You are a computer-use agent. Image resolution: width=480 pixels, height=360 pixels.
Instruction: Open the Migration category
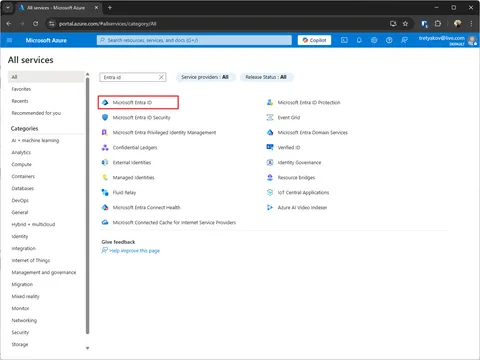[x=22, y=284]
